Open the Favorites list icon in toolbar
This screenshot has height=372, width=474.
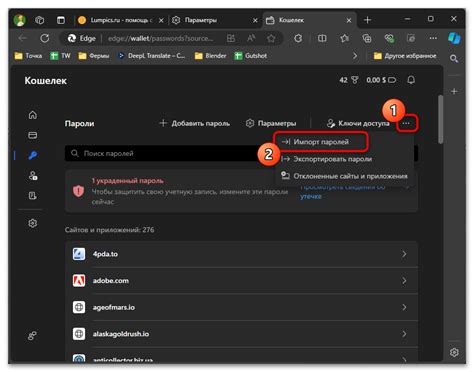point(344,38)
